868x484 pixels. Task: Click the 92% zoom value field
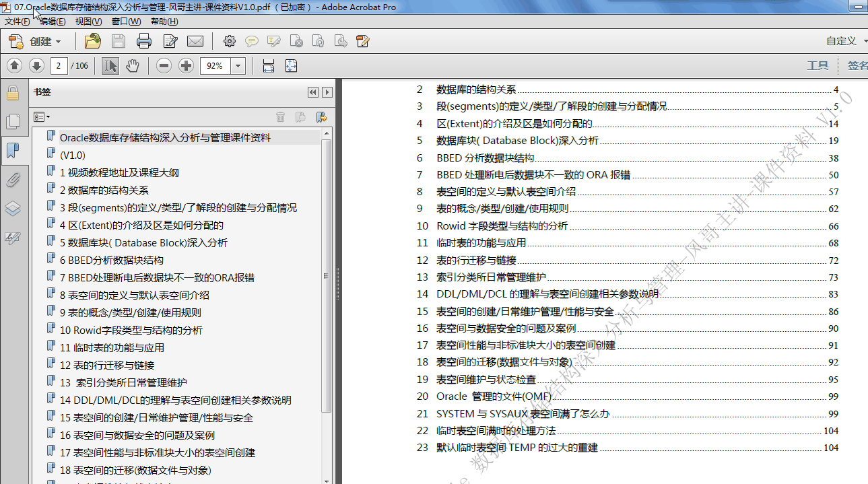pyautogui.click(x=215, y=65)
